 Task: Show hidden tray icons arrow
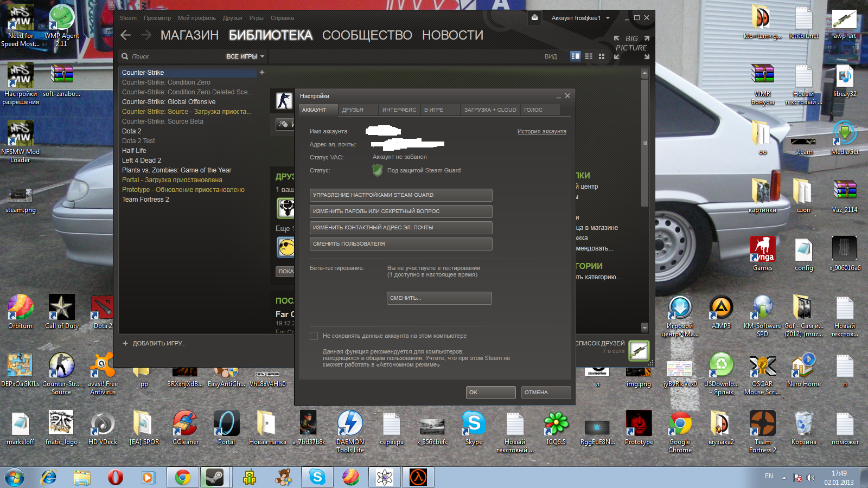tap(784, 478)
